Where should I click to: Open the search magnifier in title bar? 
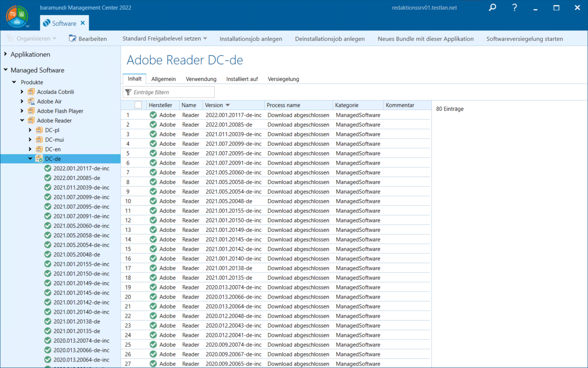pos(492,8)
